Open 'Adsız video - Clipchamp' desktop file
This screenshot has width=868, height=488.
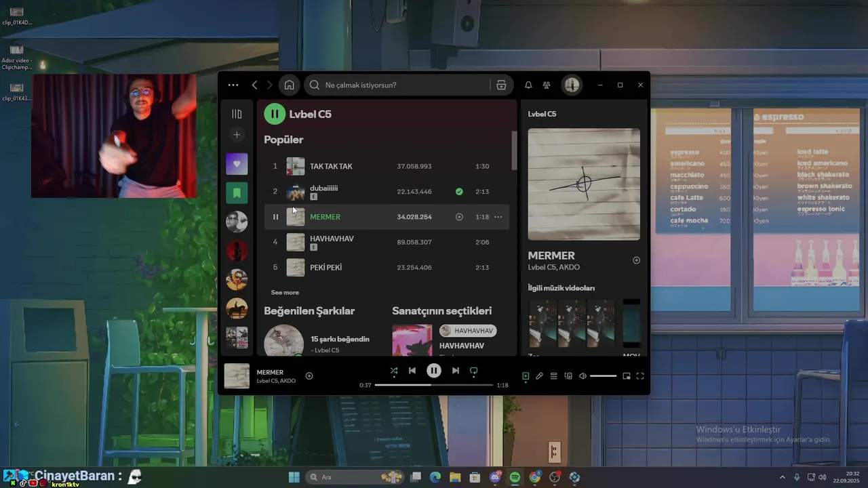click(x=17, y=58)
